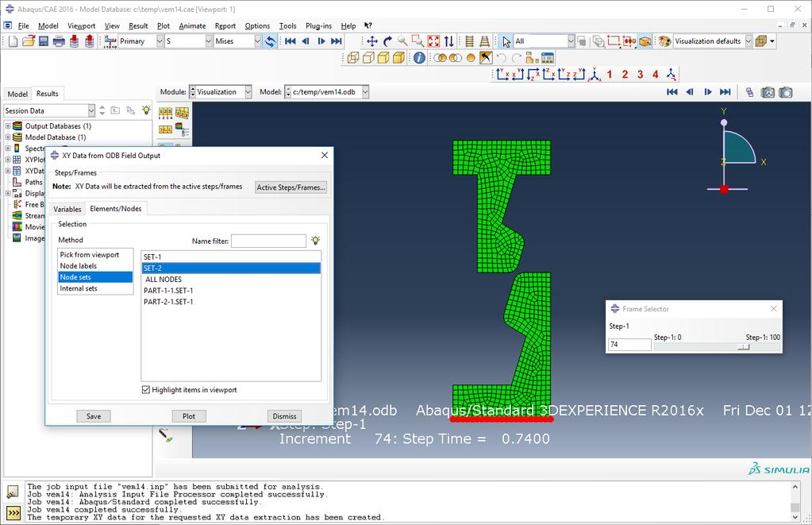
Task: Click the Plot button
Action: 188,416
